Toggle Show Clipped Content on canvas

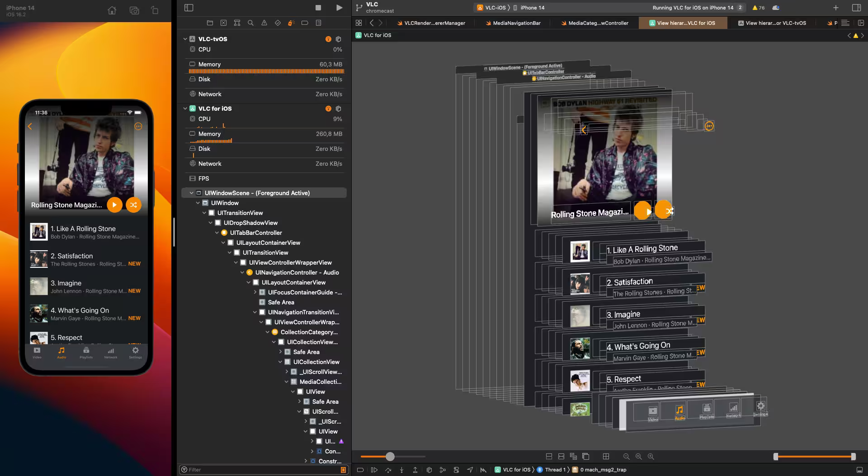[x=549, y=457]
